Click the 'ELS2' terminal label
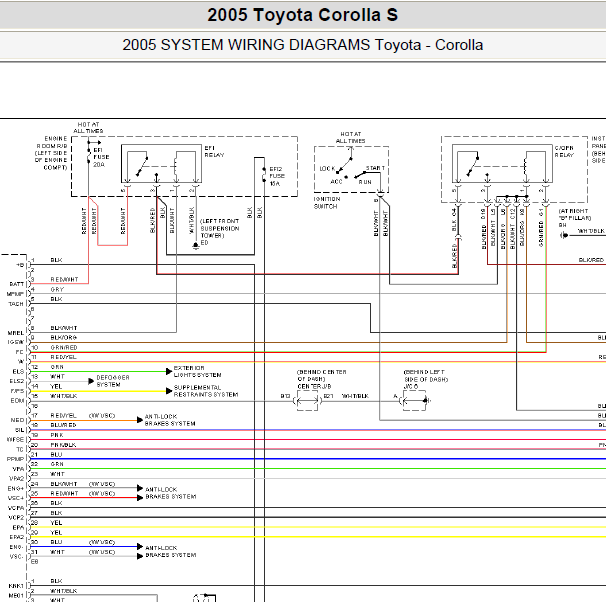Image resolution: width=606 pixels, height=602 pixels. coord(17,381)
